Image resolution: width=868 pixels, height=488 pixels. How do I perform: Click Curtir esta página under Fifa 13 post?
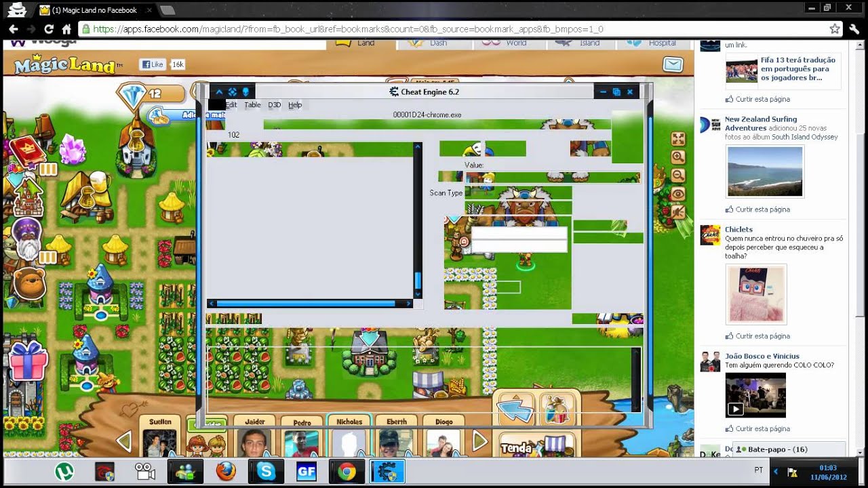(x=762, y=99)
